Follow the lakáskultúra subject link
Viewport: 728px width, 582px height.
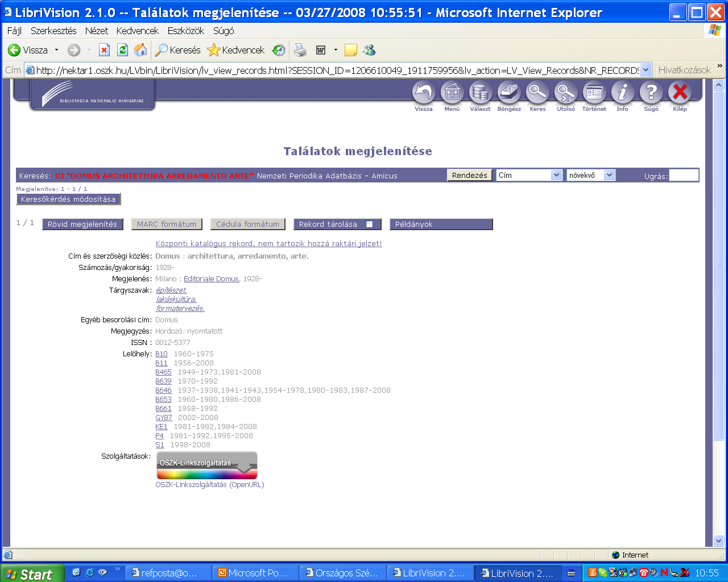176,299
